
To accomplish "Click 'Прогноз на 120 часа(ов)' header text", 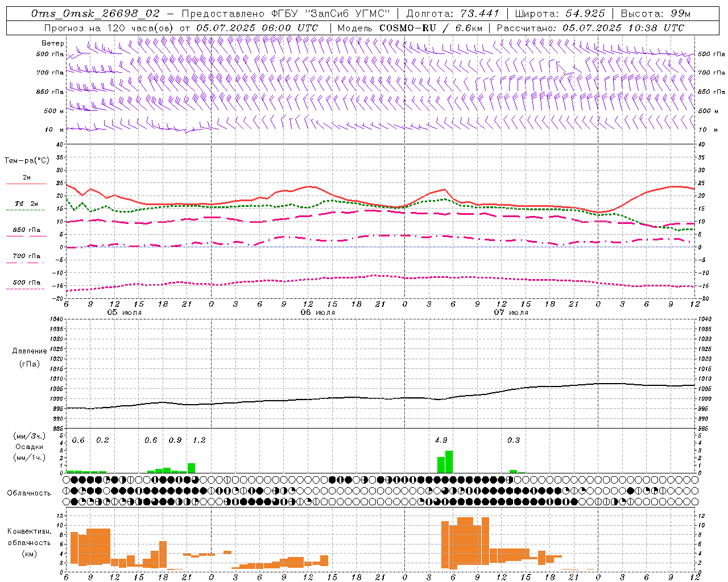I will (110, 28).
